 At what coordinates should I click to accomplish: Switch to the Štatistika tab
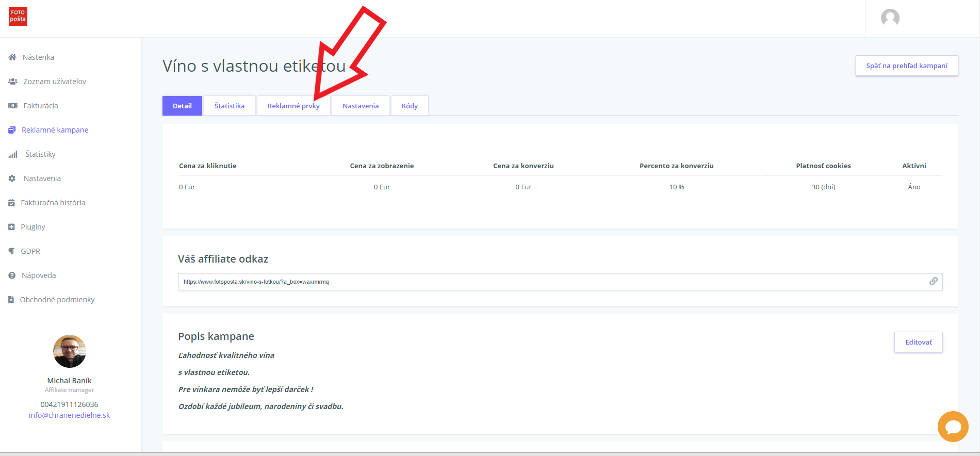coord(230,106)
